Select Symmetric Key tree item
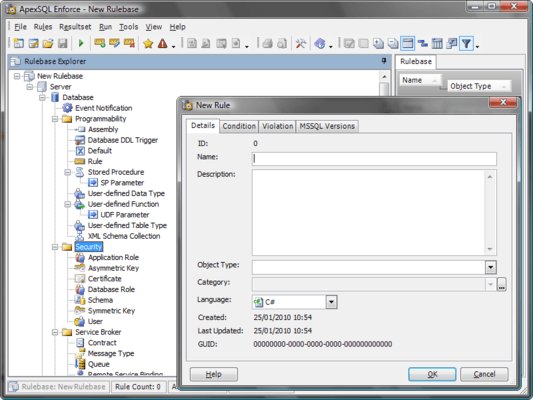 [x=111, y=311]
